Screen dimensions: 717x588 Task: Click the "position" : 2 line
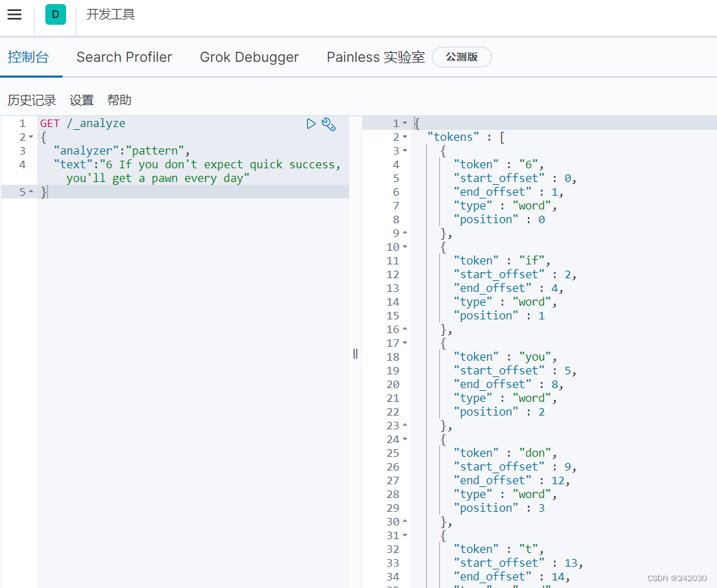(x=499, y=411)
